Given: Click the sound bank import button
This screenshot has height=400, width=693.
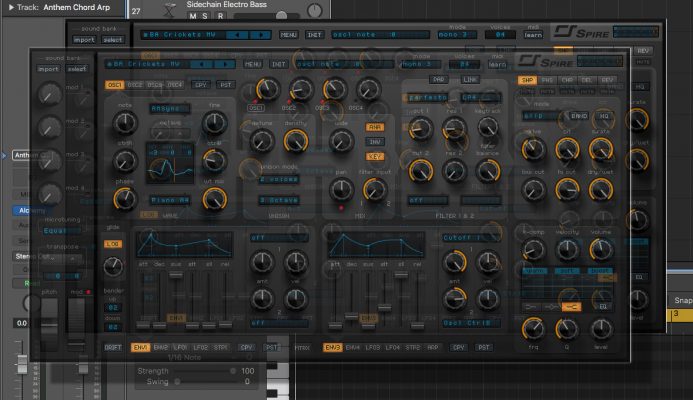Looking at the screenshot, I should click(48, 69).
